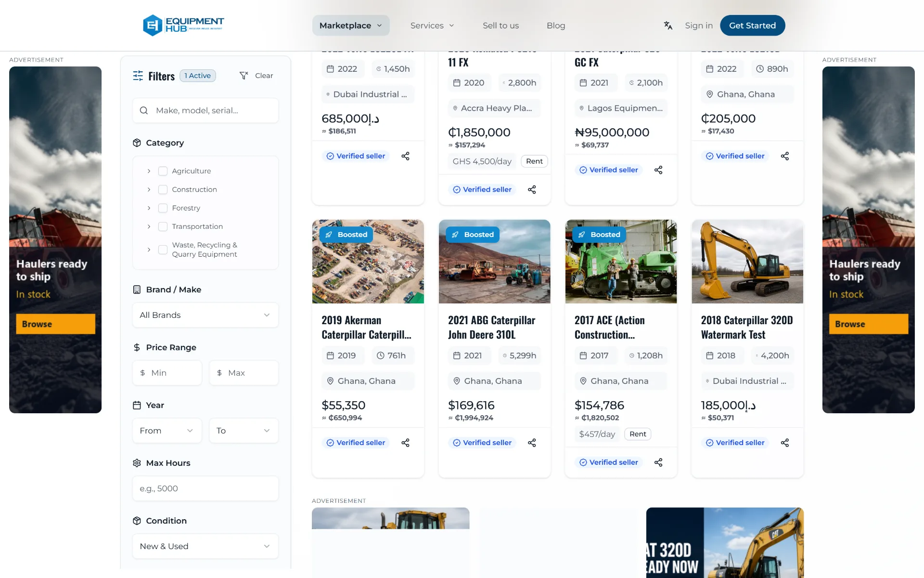This screenshot has height=578, width=924.
Task: Click the Boosted rocket badge on Akerman card
Action: click(x=346, y=235)
